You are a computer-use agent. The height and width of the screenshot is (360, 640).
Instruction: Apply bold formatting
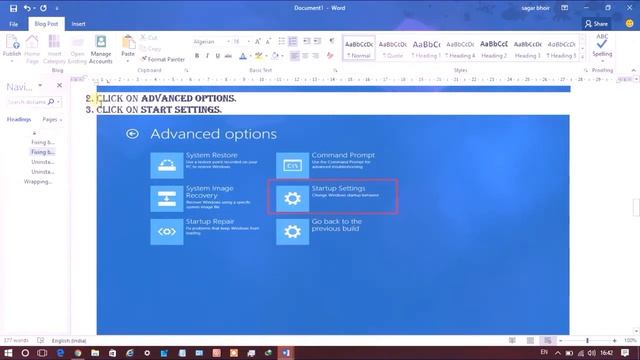197,56
